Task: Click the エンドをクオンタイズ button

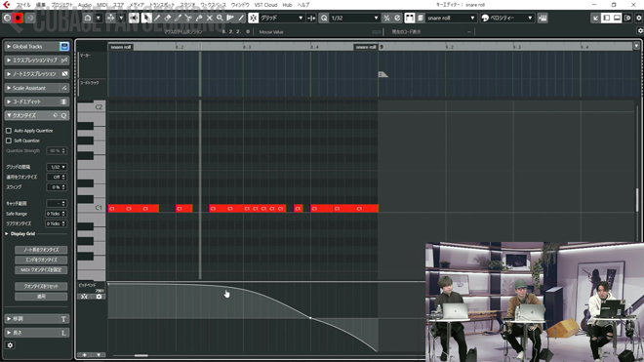Action: (41, 260)
